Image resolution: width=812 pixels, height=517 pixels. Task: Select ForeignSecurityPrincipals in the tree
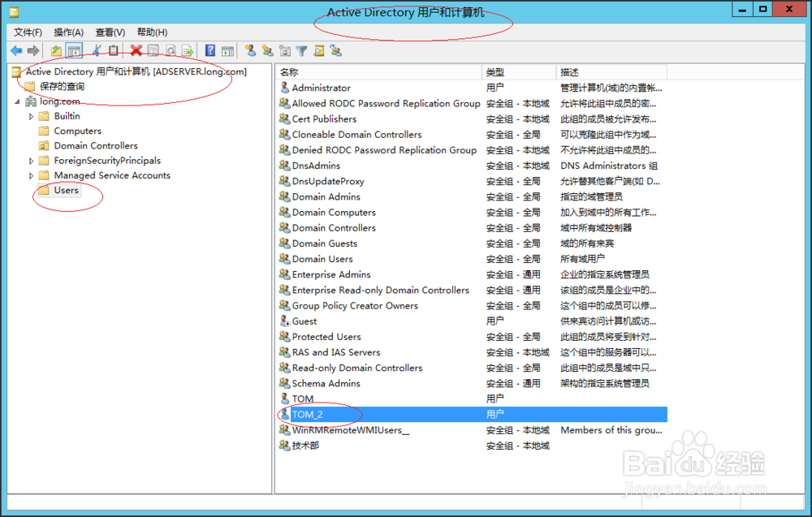coord(107,161)
